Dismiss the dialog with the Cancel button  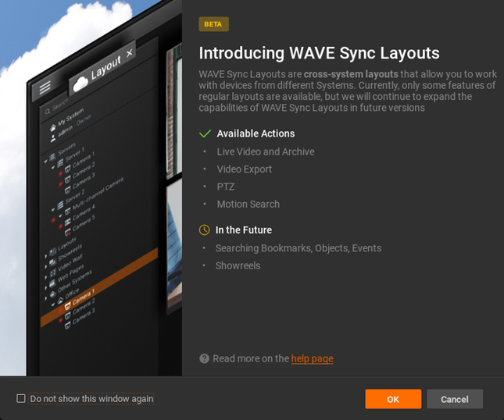(455, 399)
